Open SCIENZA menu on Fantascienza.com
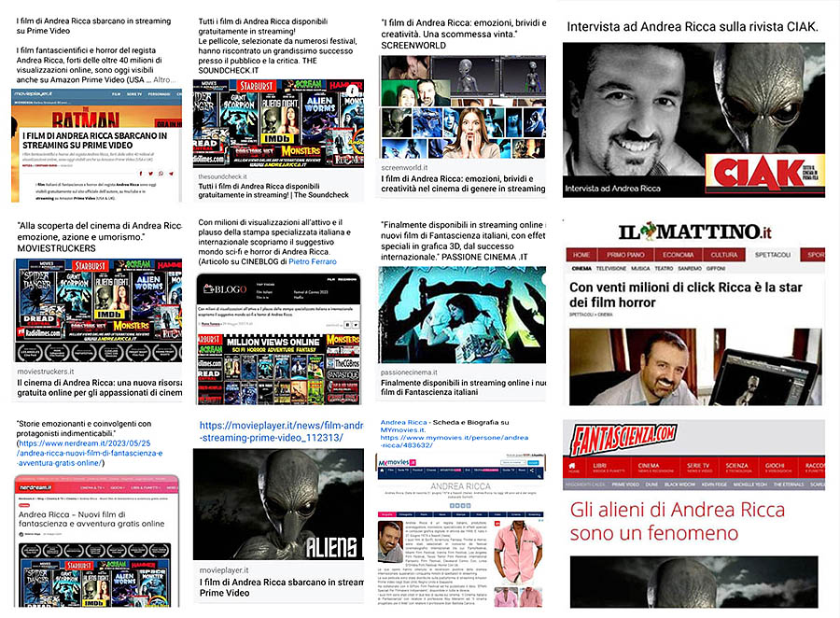The image size is (840, 618). click(737, 468)
